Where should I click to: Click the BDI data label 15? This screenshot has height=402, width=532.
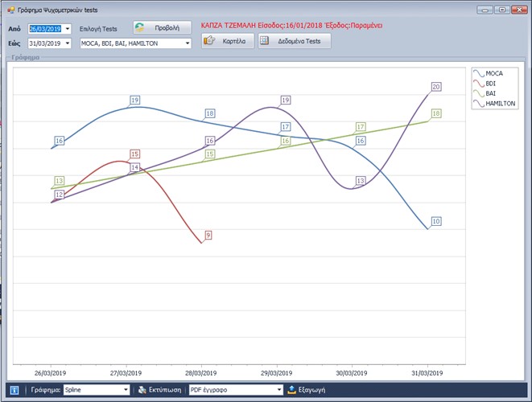[x=135, y=154]
